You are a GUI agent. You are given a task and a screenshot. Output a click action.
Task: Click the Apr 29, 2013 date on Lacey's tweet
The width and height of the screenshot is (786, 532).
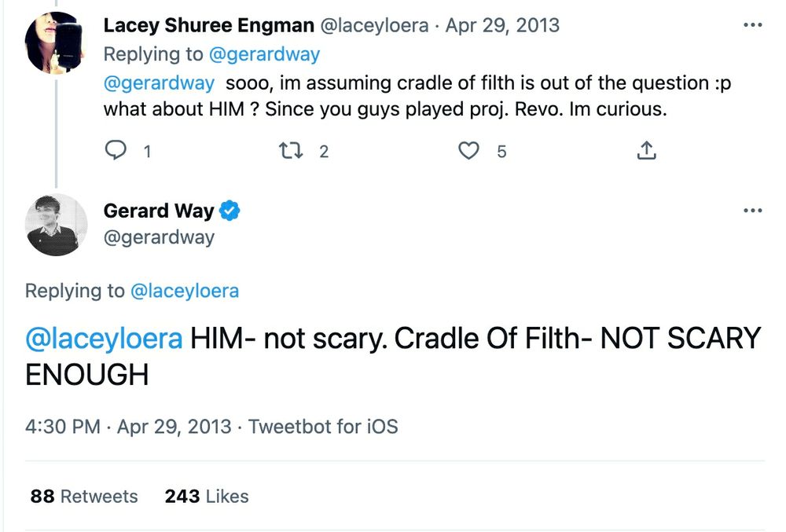pyautogui.click(x=502, y=25)
